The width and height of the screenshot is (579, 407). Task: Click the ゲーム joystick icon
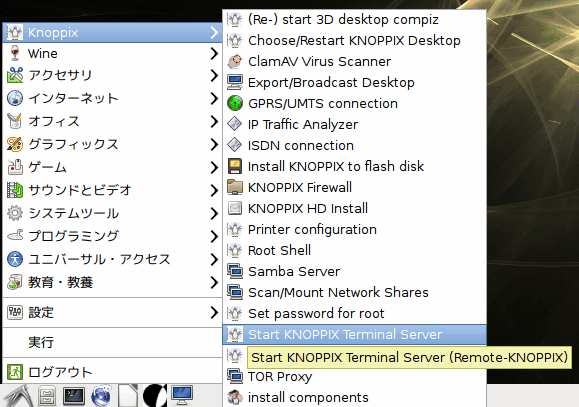(15, 167)
